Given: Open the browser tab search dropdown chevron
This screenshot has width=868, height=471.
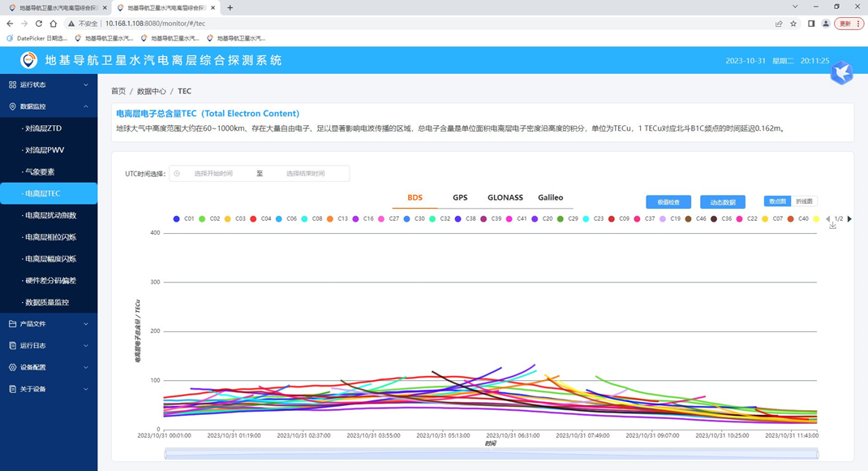Looking at the screenshot, I should 795,7.
